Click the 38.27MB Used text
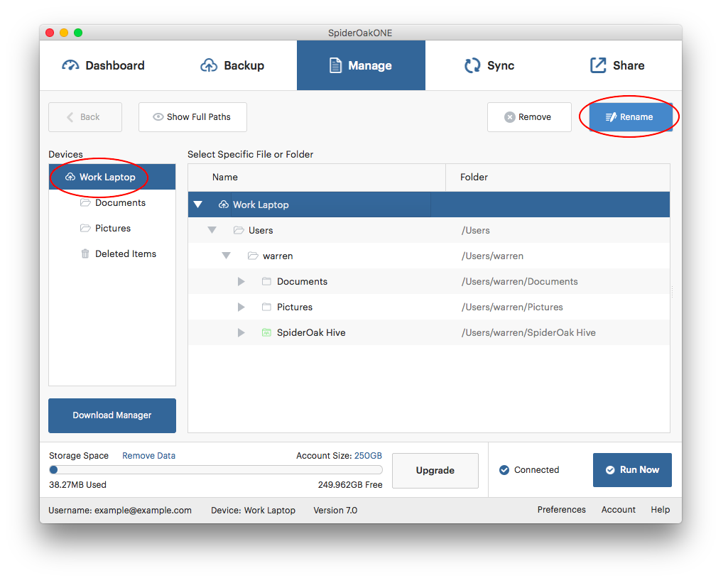This screenshot has height=578, width=728. point(77,485)
